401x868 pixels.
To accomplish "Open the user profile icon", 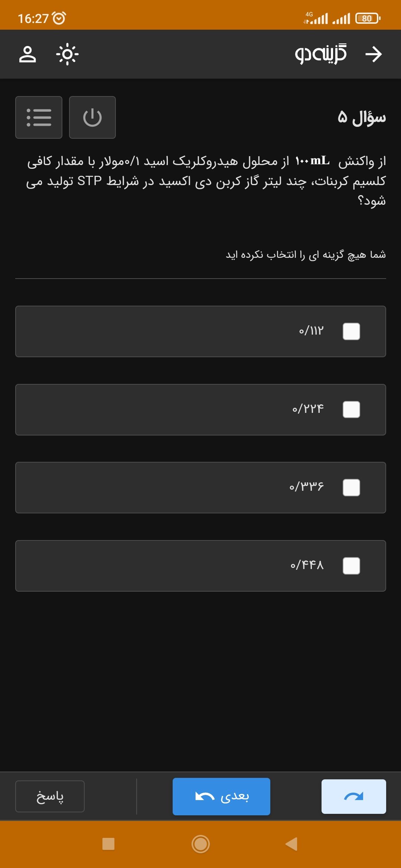I will pyautogui.click(x=27, y=54).
